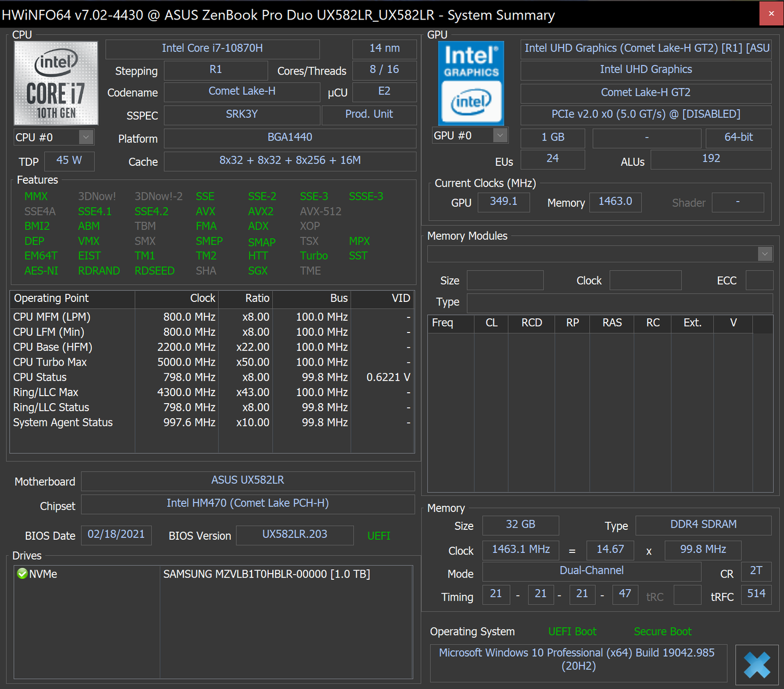Select the CPU Base (HFM) row
Image resolution: width=784 pixels, height=689 pixels.
tap(212, 347)
